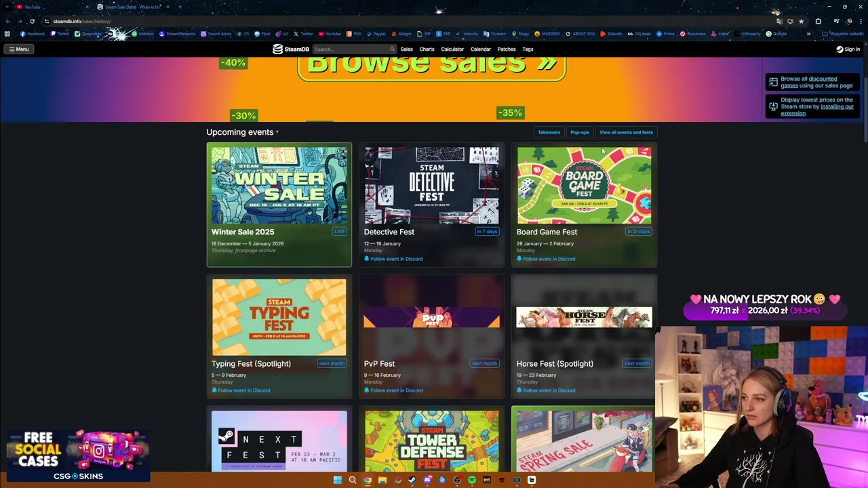The height and width of the screenshot is (488, 868).
Task: Open the StreamElements bookmark
Action: tap(178, 34)
